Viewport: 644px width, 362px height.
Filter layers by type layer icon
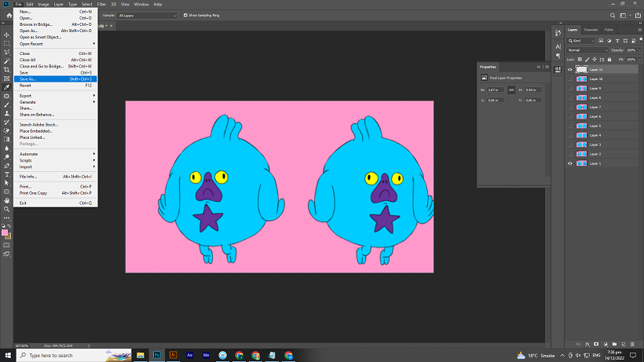point(617,41)
